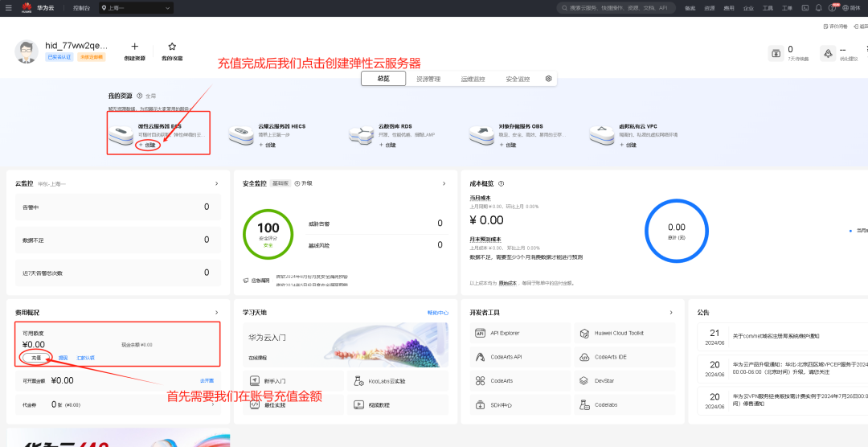The width and height of the screenshot is (868, 447).
Task: Click the 云耀云服务器 HECS icon
Action: click(x=241, y=134)
